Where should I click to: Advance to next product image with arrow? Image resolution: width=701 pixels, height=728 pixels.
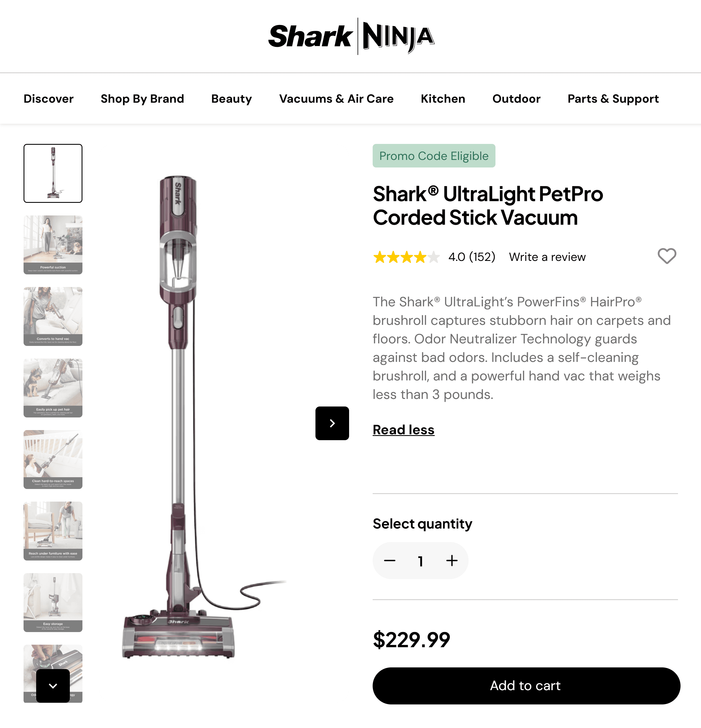pyautogui.click(x=331, y=423)
